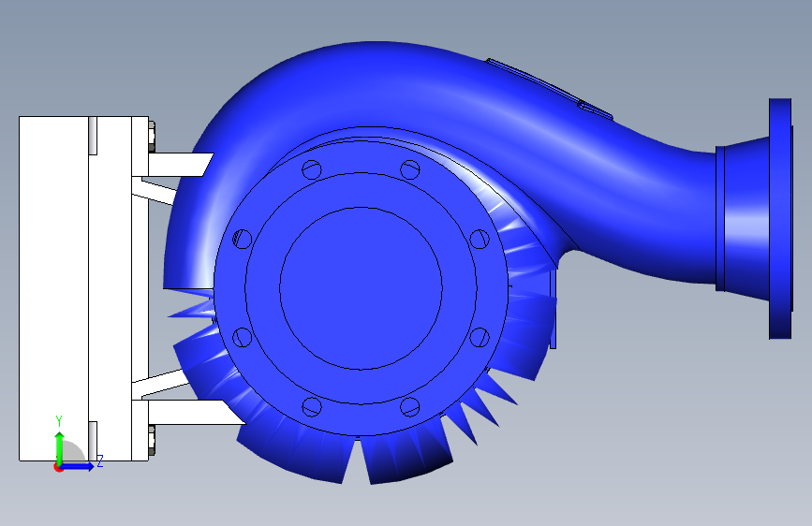Select the large white rectangular housing block
812x526 pixels.
tap(54, 288)
